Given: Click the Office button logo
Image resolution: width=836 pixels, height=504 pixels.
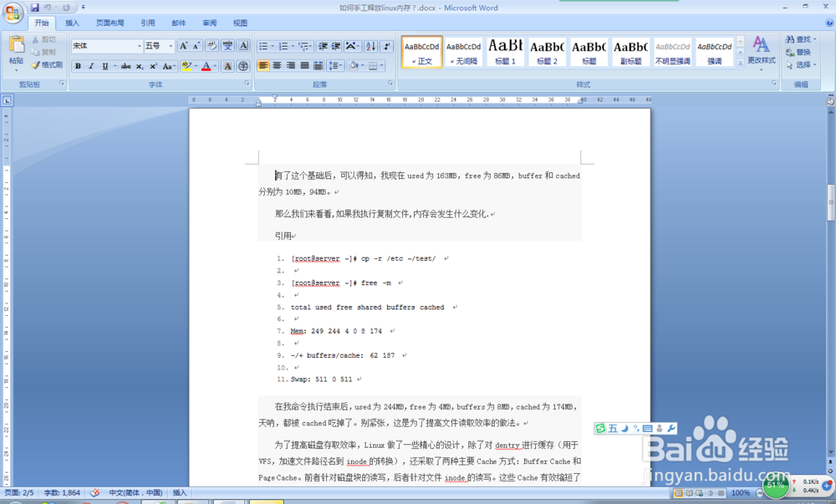Looking at the screenshot, I should (x=13, y=13).
